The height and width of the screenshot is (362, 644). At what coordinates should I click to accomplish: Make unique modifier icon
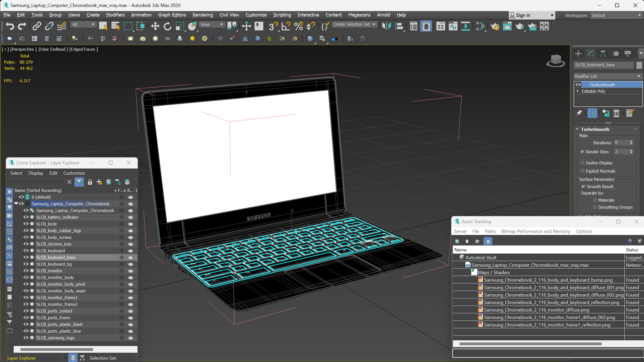coord(606,113)
